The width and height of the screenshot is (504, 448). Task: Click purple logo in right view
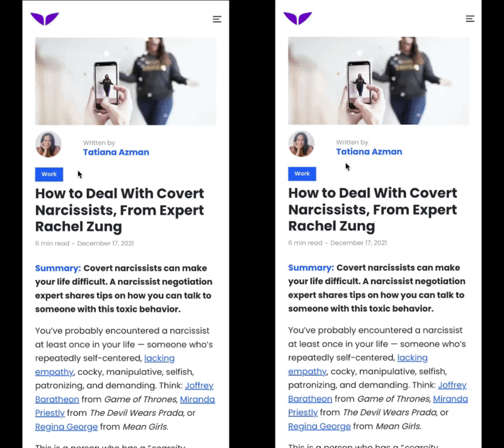click(297, 18)
